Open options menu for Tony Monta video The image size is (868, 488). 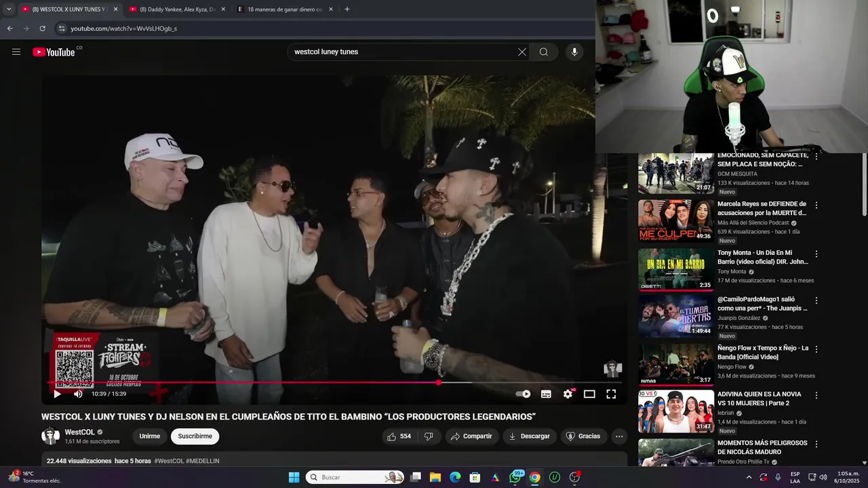click(x=816, y=254)
